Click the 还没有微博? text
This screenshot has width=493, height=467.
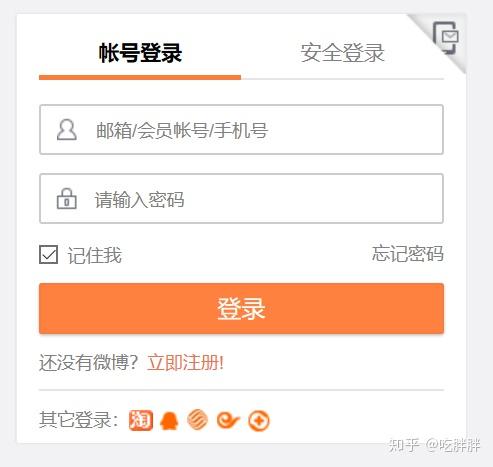[88, 362]
